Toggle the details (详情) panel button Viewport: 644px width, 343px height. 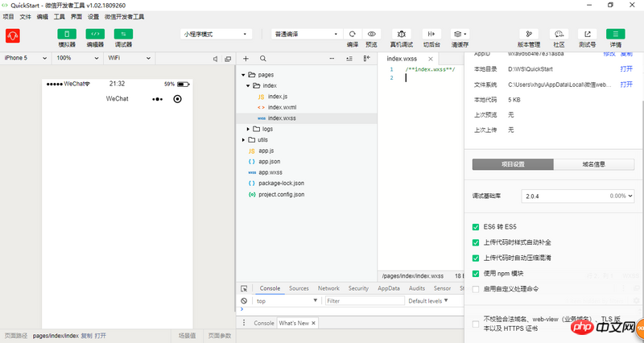tap(615, 34)
